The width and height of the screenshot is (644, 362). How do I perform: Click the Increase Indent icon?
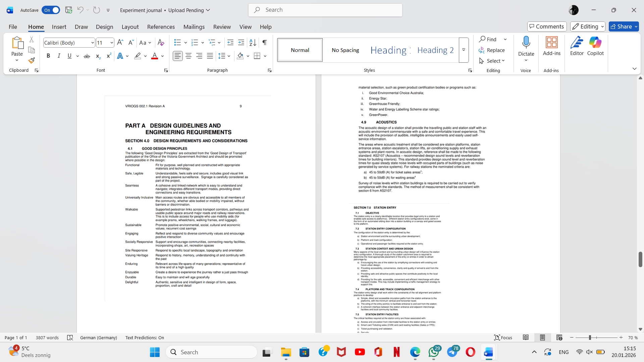pyautogui.click(x=241, y=43)
